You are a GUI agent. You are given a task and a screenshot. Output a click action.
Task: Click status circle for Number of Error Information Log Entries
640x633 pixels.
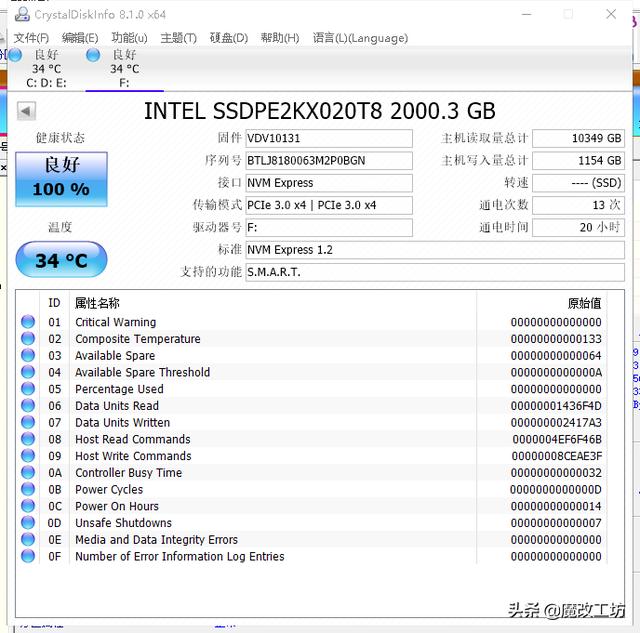point(28,556)
